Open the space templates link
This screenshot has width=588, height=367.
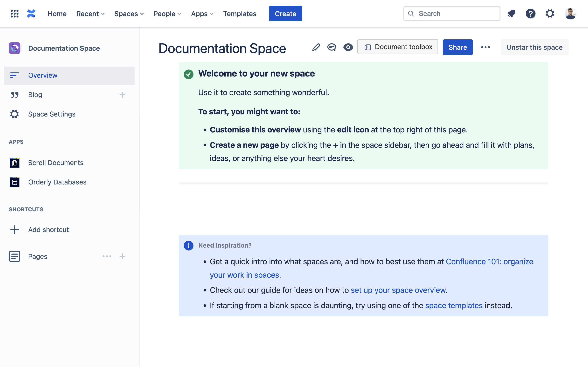(454, 305)
